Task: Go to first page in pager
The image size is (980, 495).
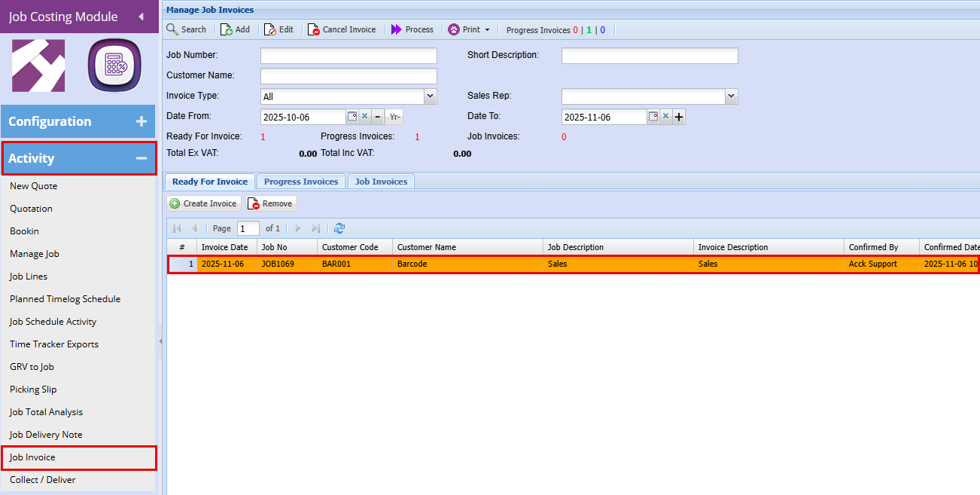Action: pos(178,228)
